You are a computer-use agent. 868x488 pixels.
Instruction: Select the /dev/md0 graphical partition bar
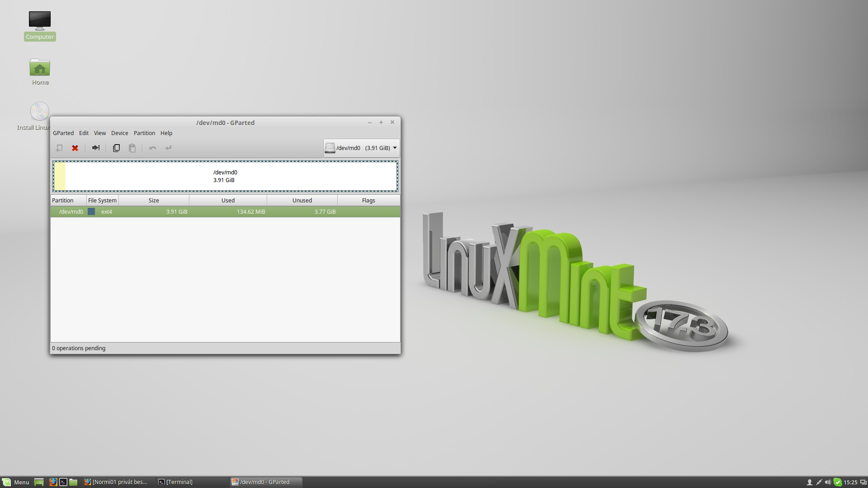[225, 176]
